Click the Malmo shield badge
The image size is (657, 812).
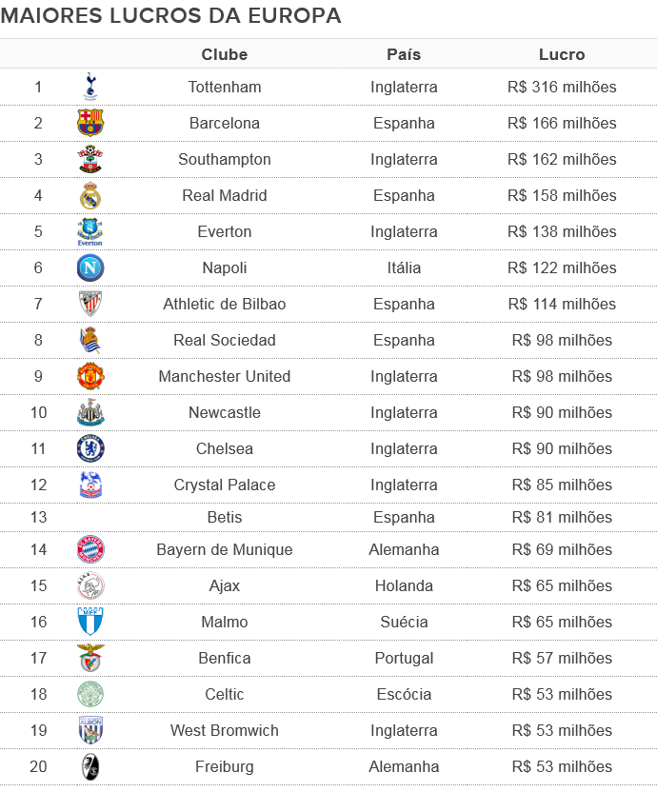pyautogui.click(x=90, y=622)
